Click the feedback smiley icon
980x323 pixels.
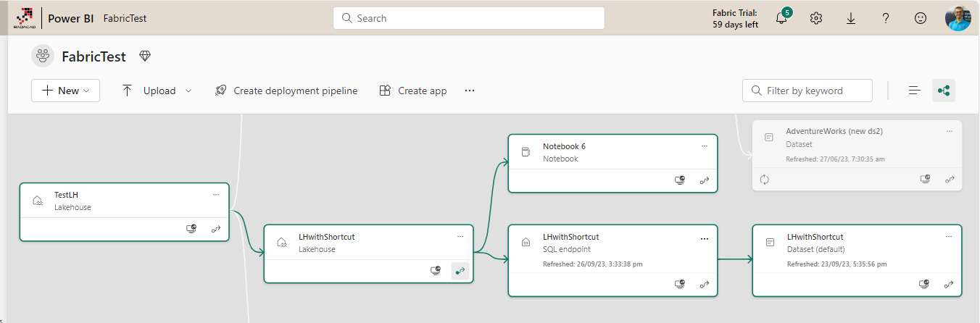[x=921, y=18]
